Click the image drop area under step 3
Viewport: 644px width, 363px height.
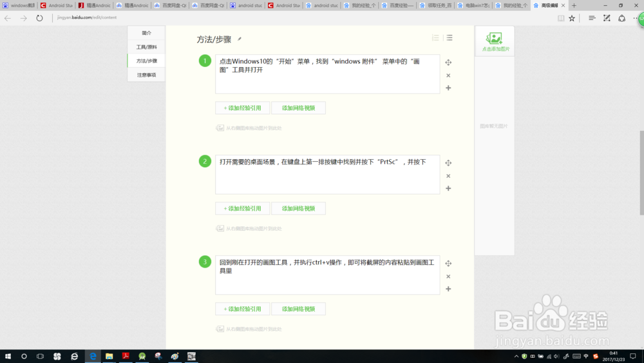pos(249,329)
